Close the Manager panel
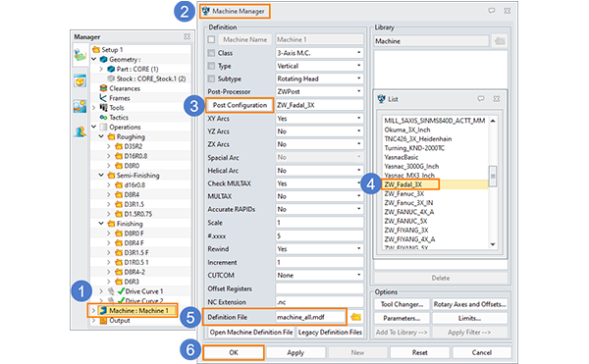589x364 pixels. (x=187, y=36)
